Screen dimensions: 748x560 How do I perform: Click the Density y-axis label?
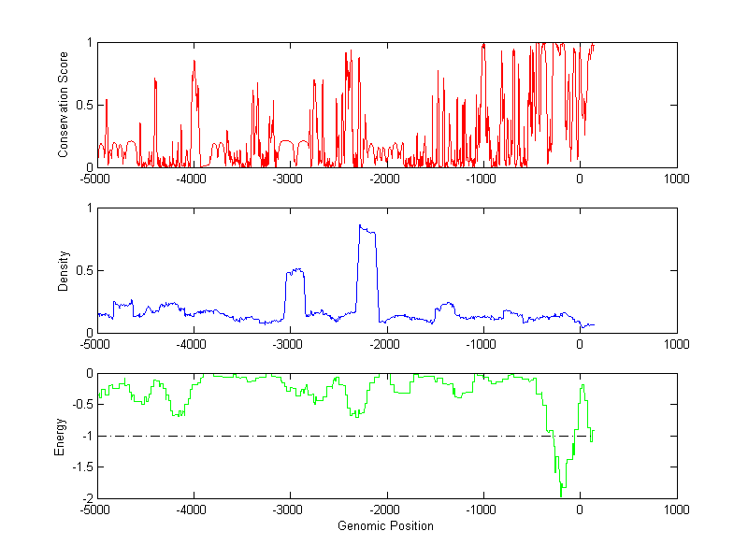point(64,270)
